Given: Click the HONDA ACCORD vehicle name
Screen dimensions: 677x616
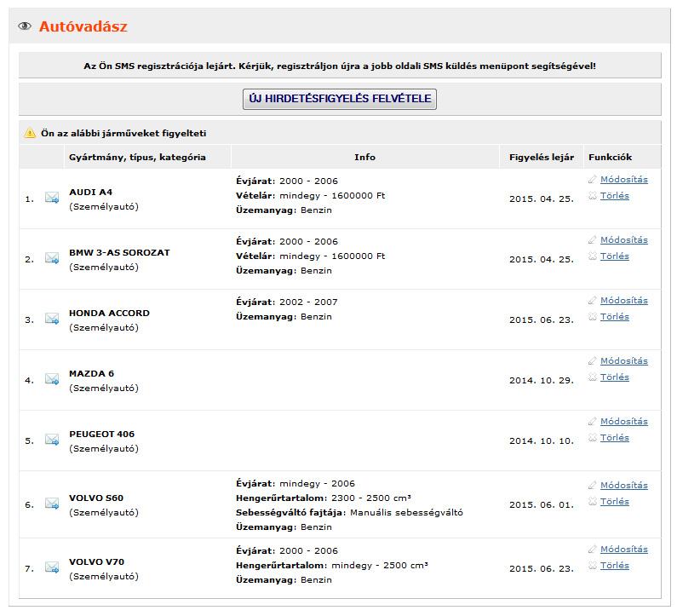Looking at the screenshot, I should pos(109,314).
